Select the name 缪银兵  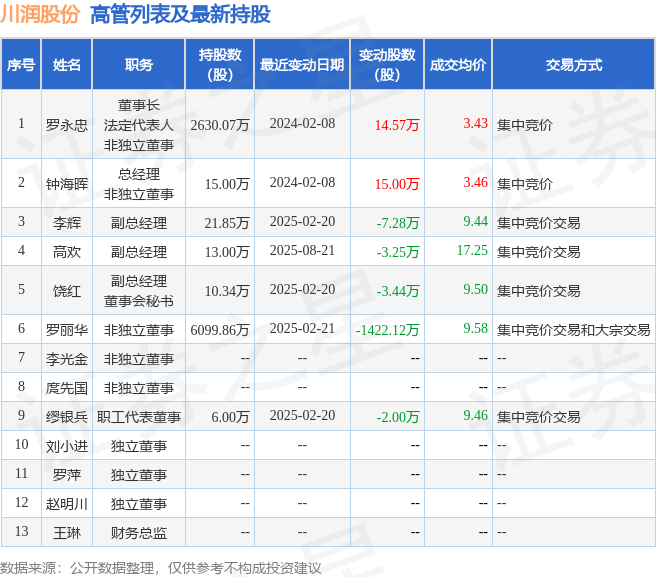click(x=67, y=417)
